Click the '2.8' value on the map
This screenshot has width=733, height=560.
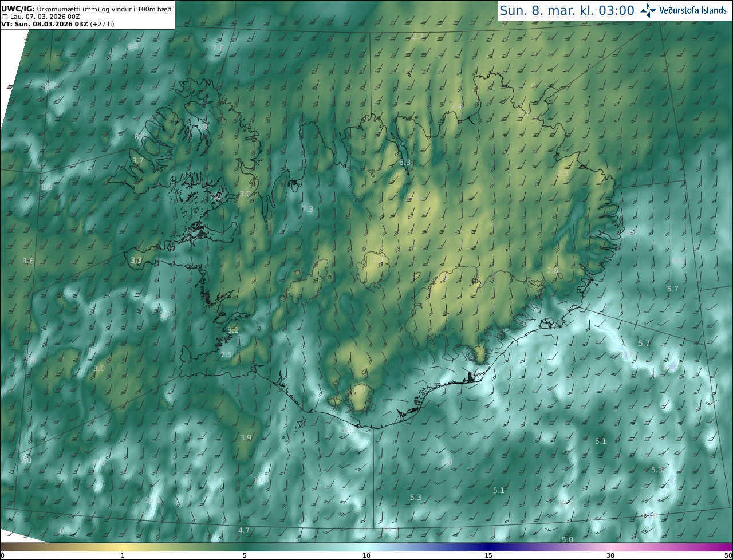553,270
